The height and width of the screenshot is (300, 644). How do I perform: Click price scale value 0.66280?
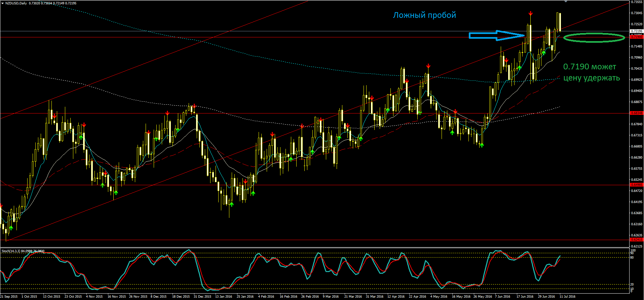tap(637, 158)
